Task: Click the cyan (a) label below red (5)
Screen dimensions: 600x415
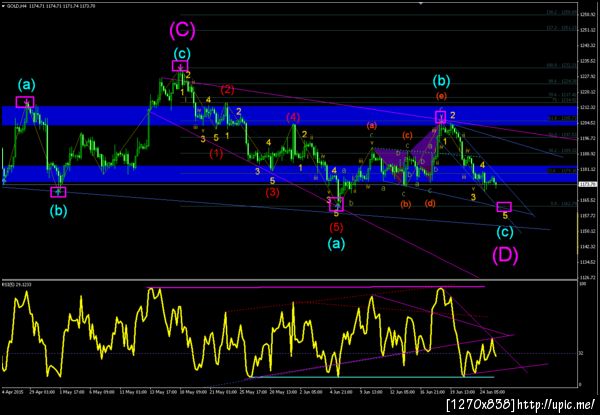Action: [336, 244]
